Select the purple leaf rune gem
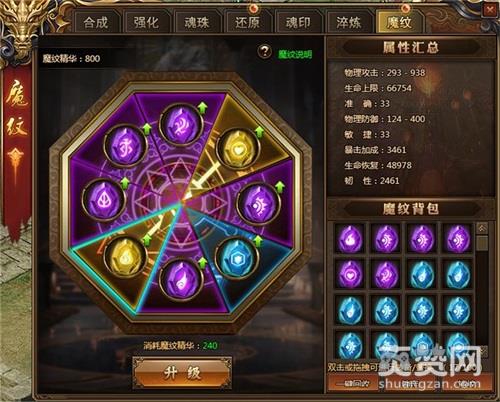 tap(104, 200)
